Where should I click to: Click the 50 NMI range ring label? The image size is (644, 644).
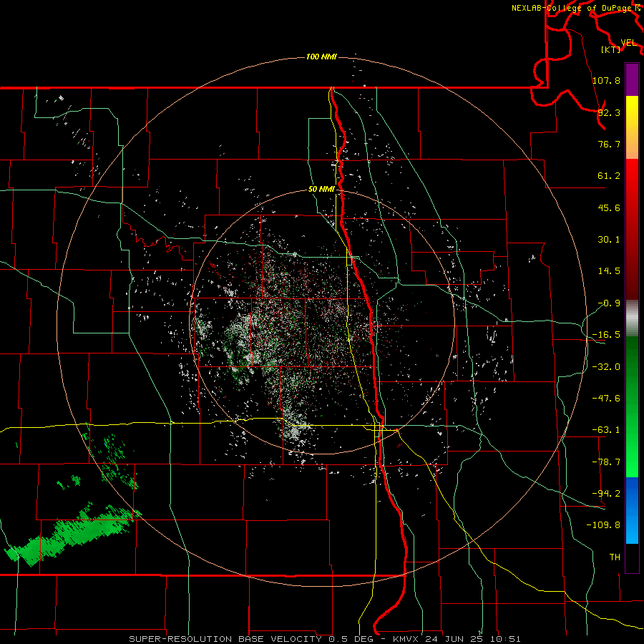pyautogui.click(x=321, y=189)
